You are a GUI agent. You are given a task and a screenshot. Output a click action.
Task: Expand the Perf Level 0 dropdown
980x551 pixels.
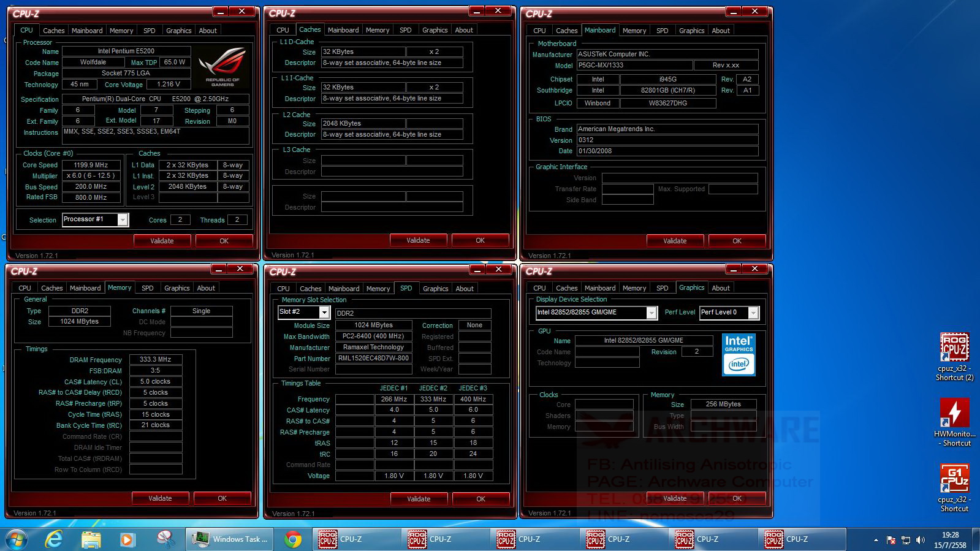[x=754, y=313]
